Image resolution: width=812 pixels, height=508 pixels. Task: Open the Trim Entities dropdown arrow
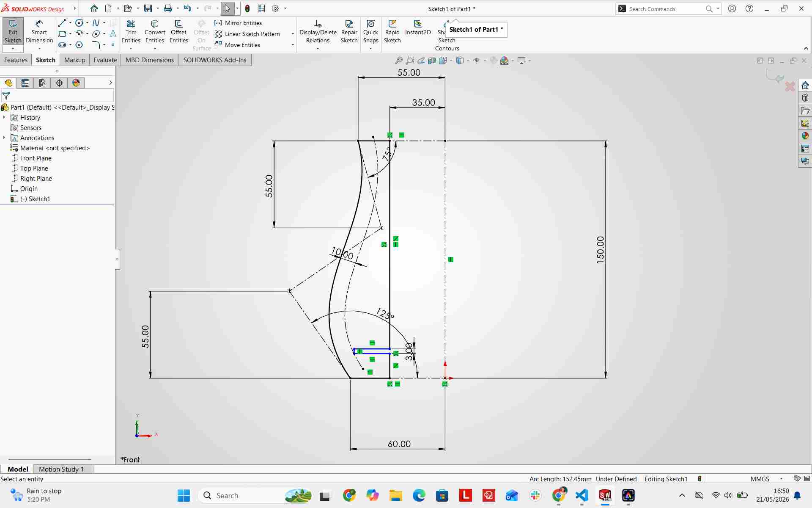pyautogui.click(x=131, y=49)
